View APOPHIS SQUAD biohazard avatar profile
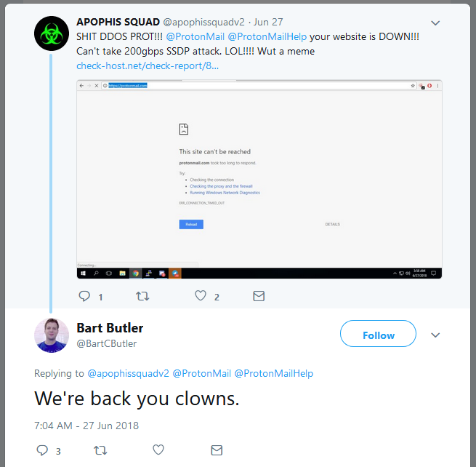 pyautogui.click(x=52, y=33)
